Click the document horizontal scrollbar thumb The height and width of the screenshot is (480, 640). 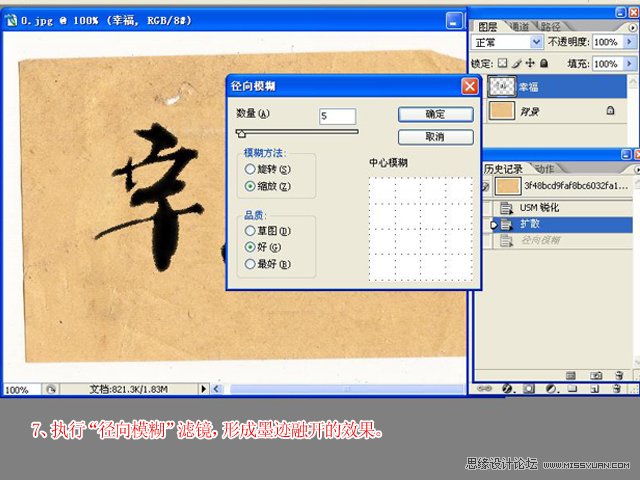coord(347,389)
